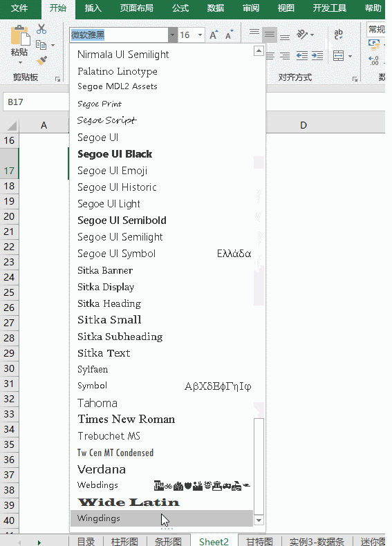This screenshot has height=546, width=392.
Task: Open the font name dropdown arrow
Action: [172, 35]
